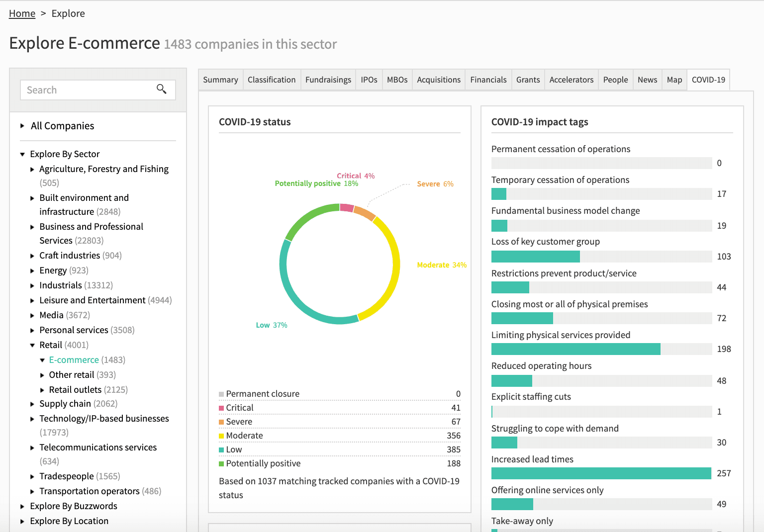The image size is (764, 532).
Task: Click the Limiting physical services provided bar
Action: pos(601,349)
